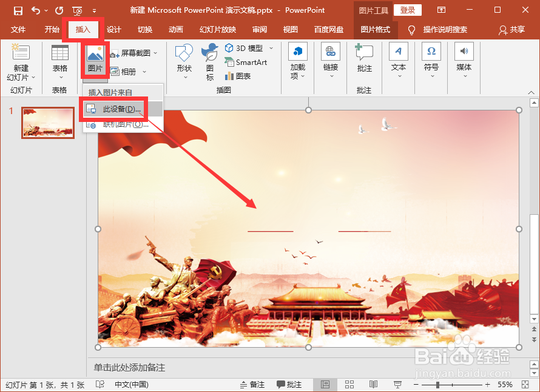Open the Customize Quick Access Toolbar arrow

tap(95, 11)
